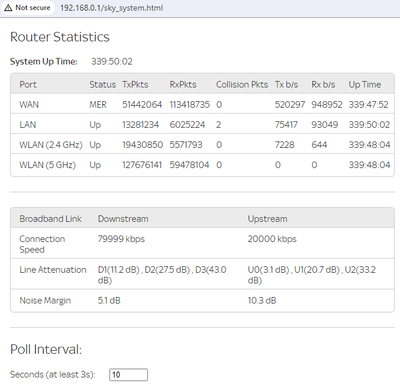
Task: Click LAN Collision Pkts value 2
Action: (x=219, y=125)
